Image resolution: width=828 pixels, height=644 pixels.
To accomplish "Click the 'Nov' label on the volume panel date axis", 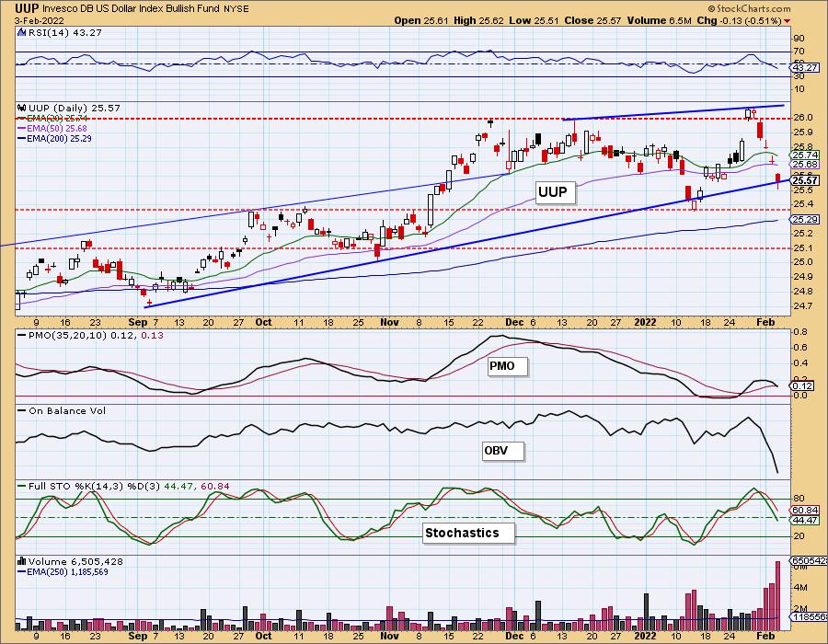I will (389, 636).
